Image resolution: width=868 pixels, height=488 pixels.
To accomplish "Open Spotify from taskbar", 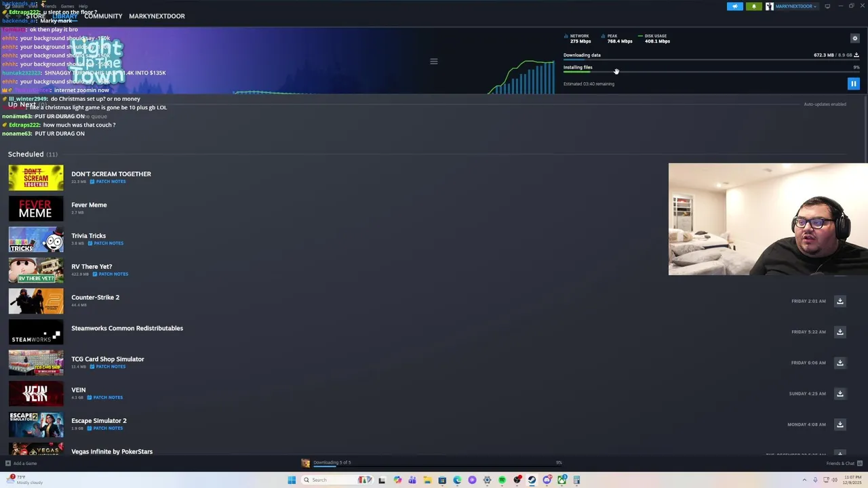I will point(502,480).
